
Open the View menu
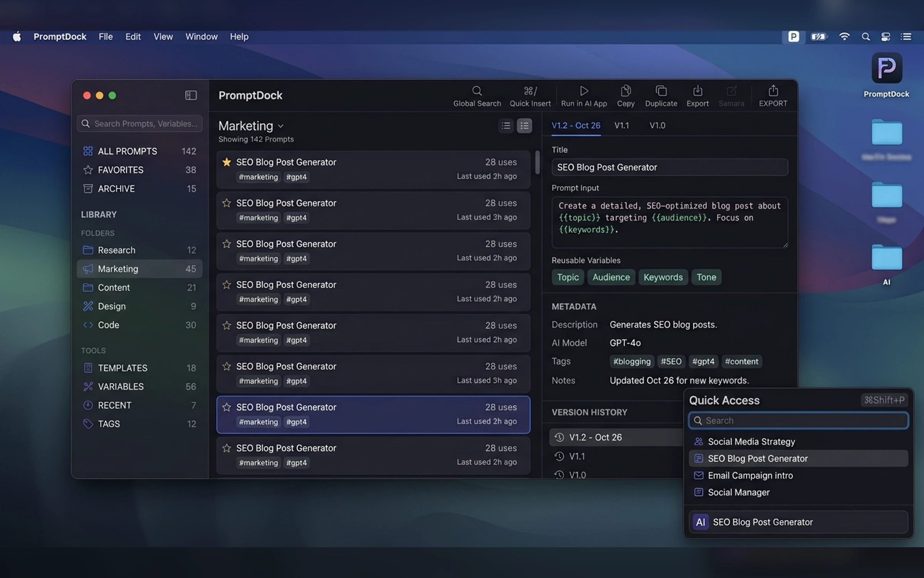tap(163, 37)
